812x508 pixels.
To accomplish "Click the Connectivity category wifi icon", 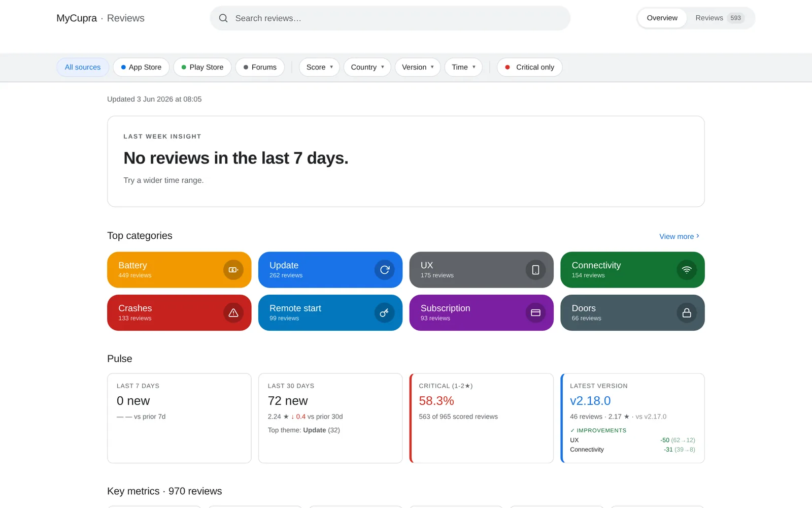I will click(x=687, y=270).
